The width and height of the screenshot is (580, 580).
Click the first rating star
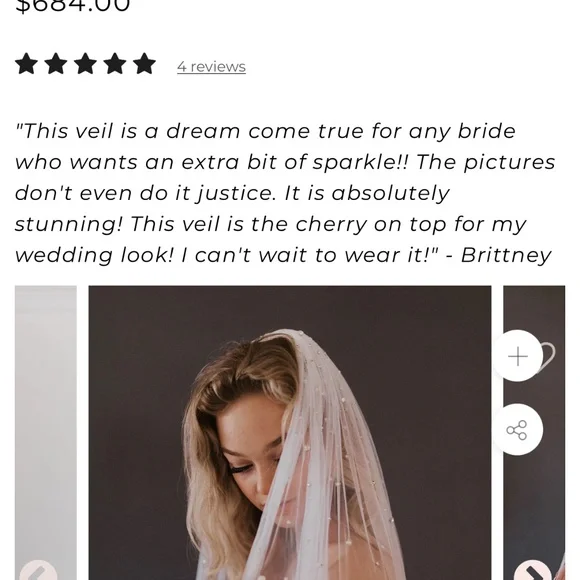(27, 64)
